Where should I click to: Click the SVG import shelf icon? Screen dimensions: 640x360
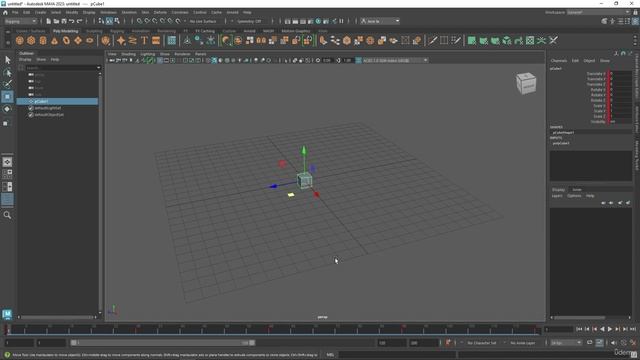156,40
